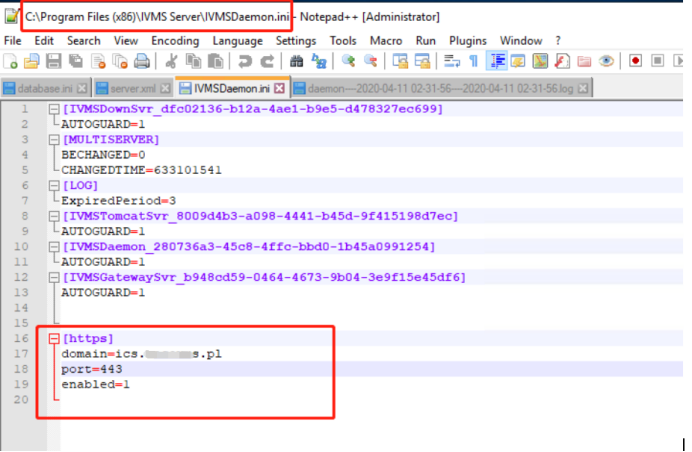Viewport: 692px width, 452px height.
Task: Stop macro recording square icon
Action: (x=658, y=61)
